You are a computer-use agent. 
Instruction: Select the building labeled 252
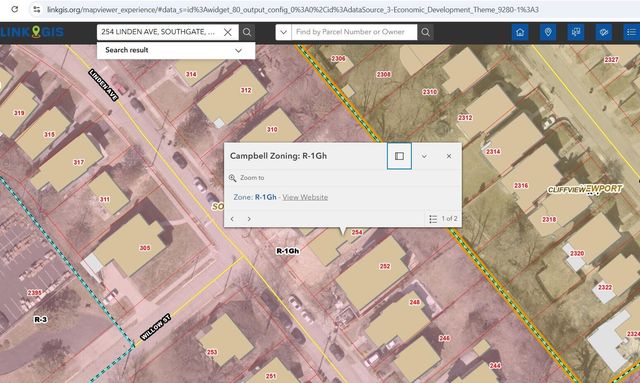click(x=372, y=272)
